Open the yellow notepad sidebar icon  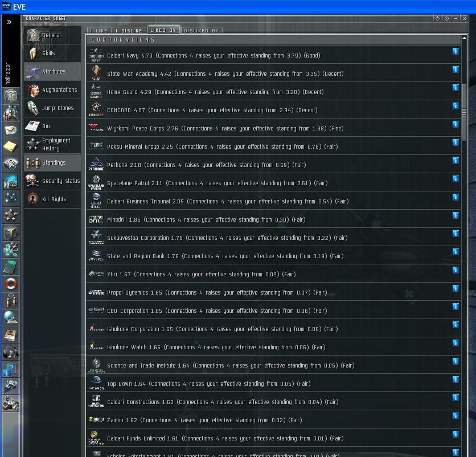(11, 147)
